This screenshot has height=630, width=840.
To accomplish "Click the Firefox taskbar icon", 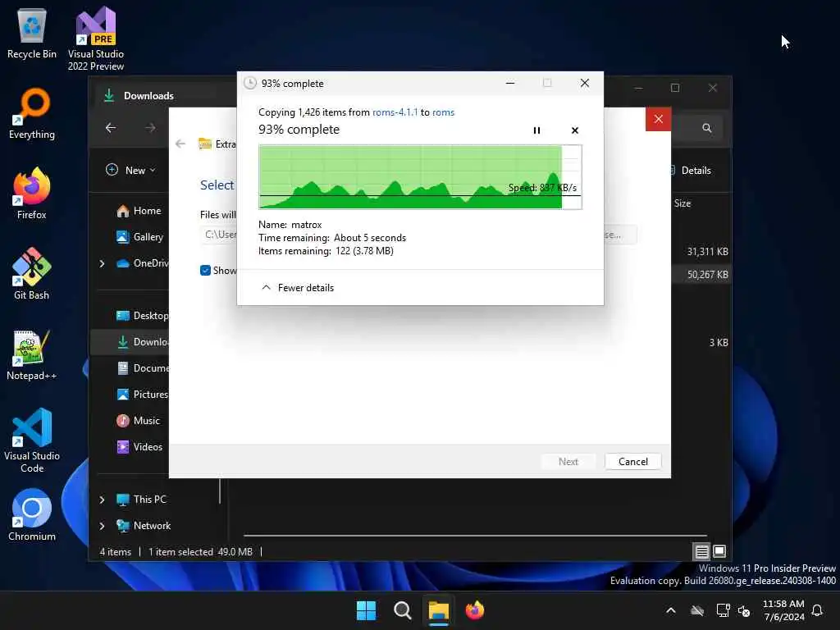I will [x=475, y=610].
